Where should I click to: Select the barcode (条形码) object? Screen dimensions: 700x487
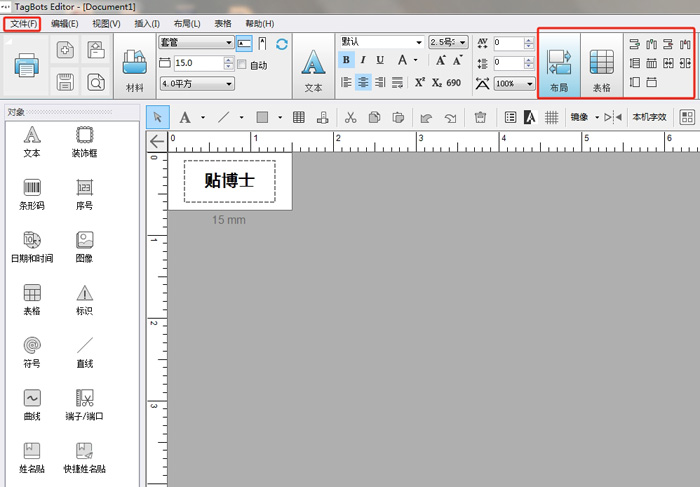click(x=32, y=194)
